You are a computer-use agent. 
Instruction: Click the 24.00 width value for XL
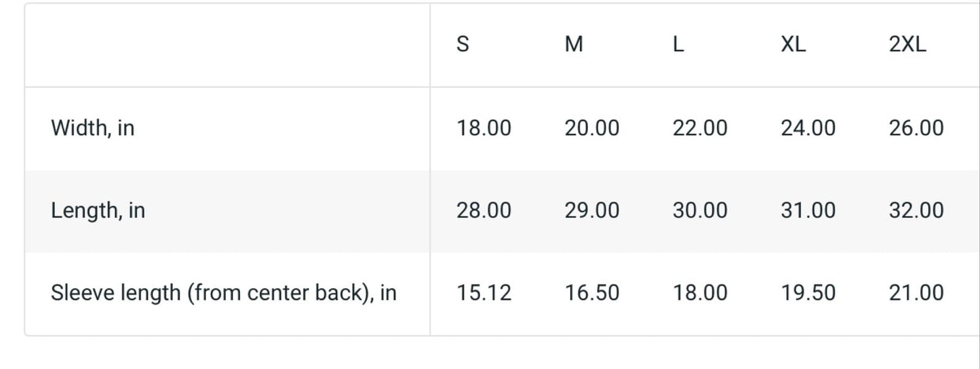pos(808,128)
